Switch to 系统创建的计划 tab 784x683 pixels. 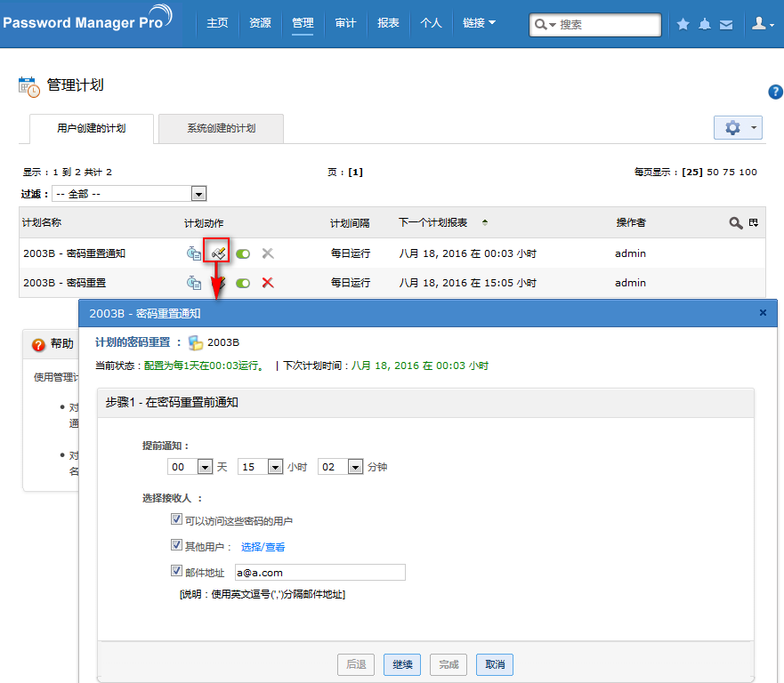point(221,128)
